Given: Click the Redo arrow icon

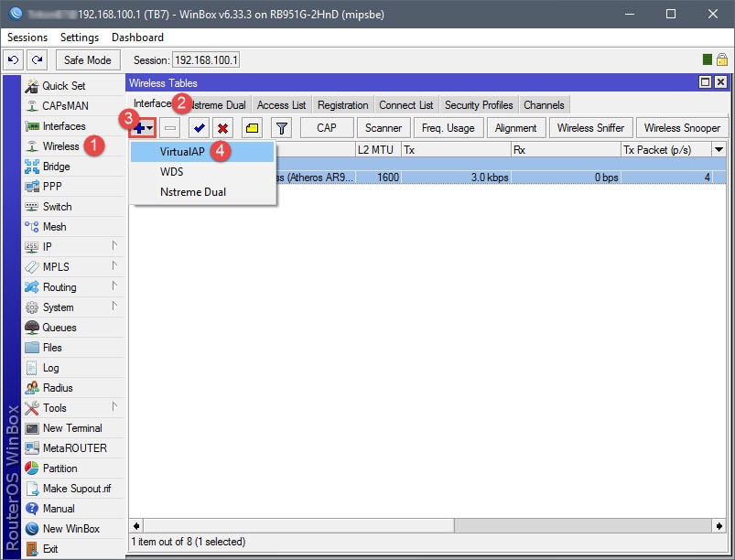Looking at the screenshot, I should pyautogui.click(x=37, y=60).
